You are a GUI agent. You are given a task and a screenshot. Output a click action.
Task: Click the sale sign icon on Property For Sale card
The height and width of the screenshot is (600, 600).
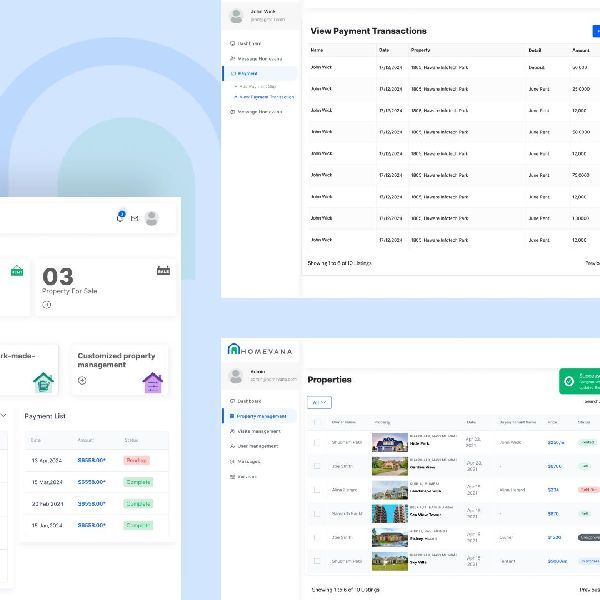pos(164,270)
